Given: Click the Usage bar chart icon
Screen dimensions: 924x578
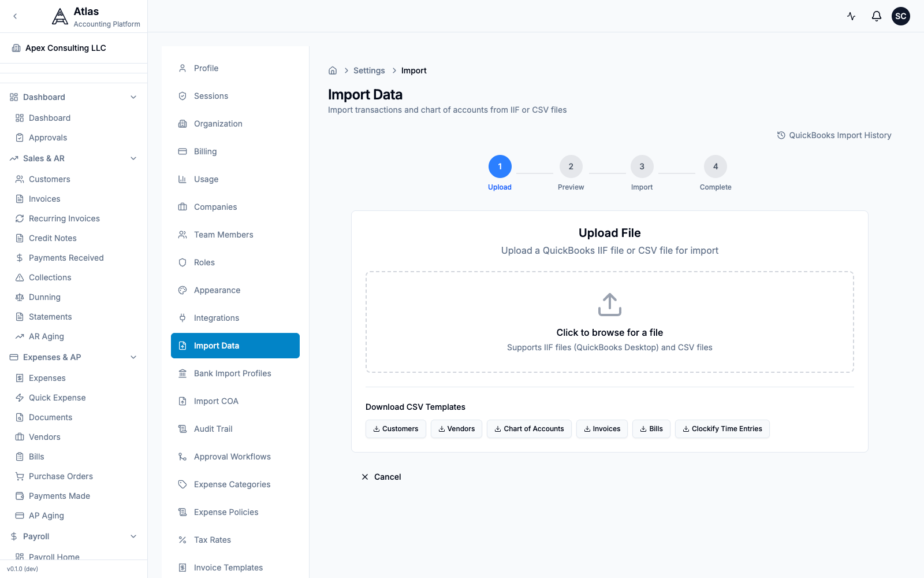Looking at the screenshot, I should [182, 179].
